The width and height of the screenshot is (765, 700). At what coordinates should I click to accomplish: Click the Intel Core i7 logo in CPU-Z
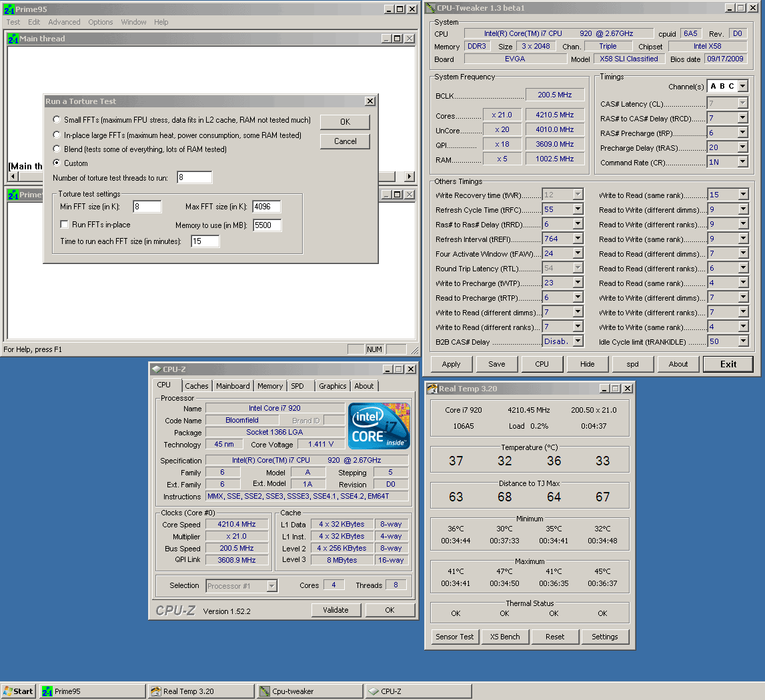(x=379, y=427)
